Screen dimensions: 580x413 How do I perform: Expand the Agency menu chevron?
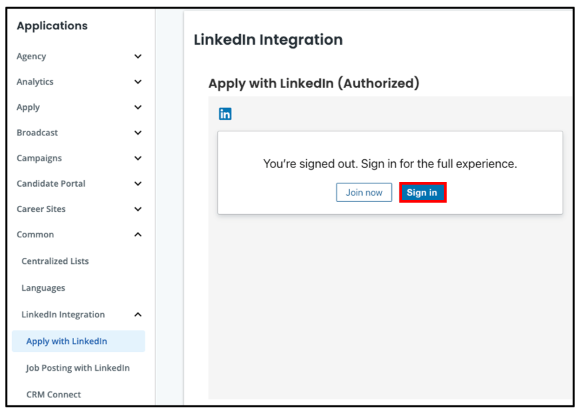pyautogui.click(x=138, y=56)
